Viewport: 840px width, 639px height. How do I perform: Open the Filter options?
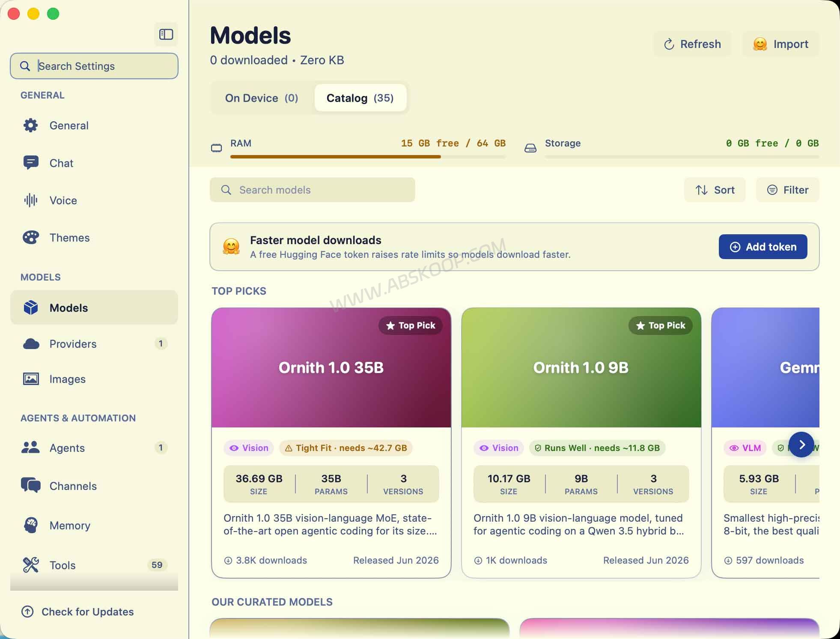tap(788, 190)
